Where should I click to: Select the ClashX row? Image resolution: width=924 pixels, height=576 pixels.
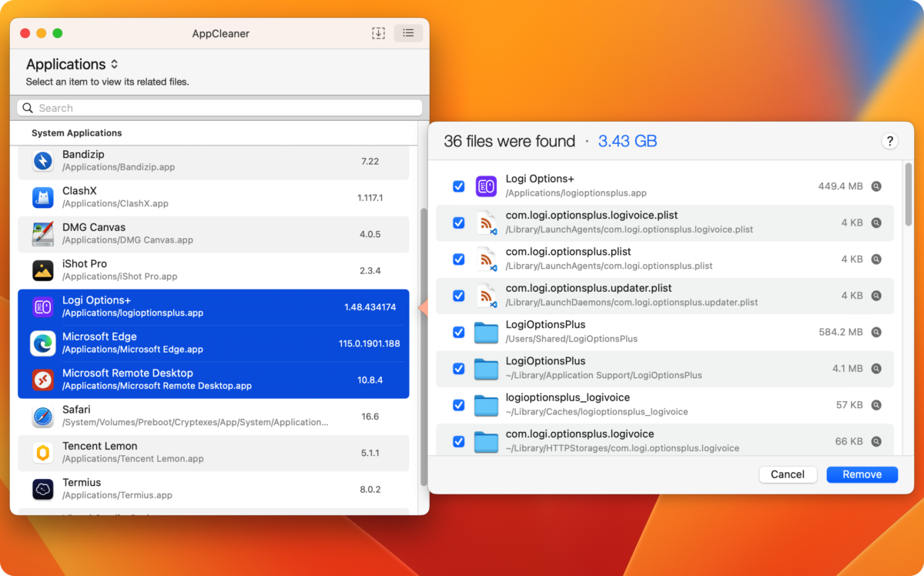point(213,197)
